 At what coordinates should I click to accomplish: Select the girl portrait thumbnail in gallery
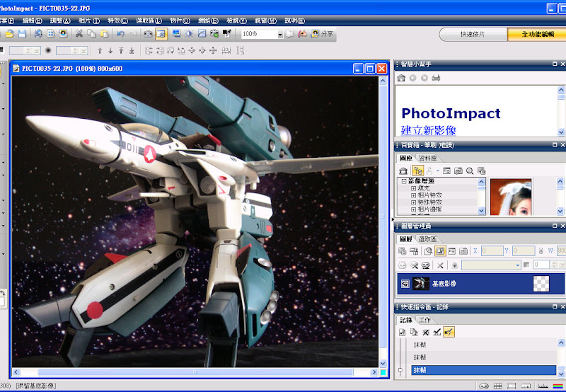[511, 197]
